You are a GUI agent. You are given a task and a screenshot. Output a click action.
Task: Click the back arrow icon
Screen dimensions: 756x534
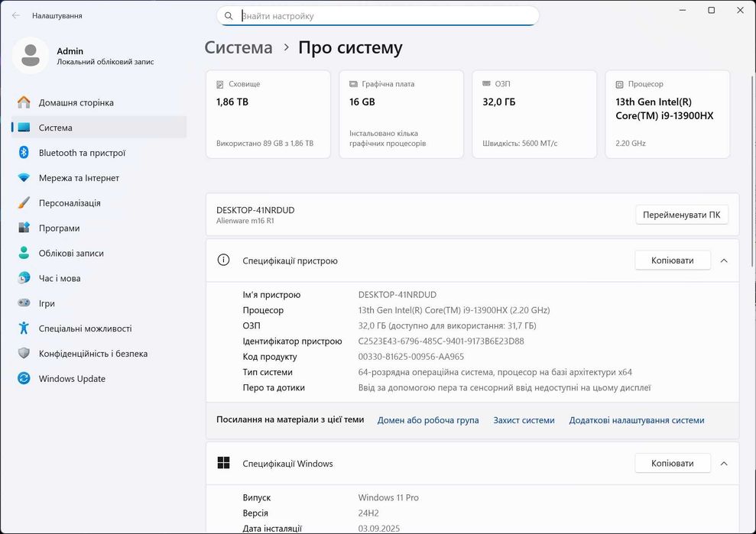pos(16,15)
